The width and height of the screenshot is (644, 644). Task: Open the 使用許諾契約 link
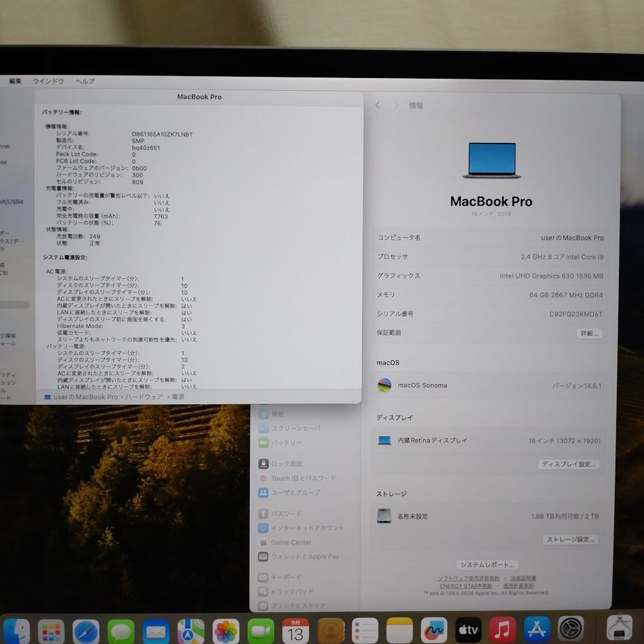[518, 585]
